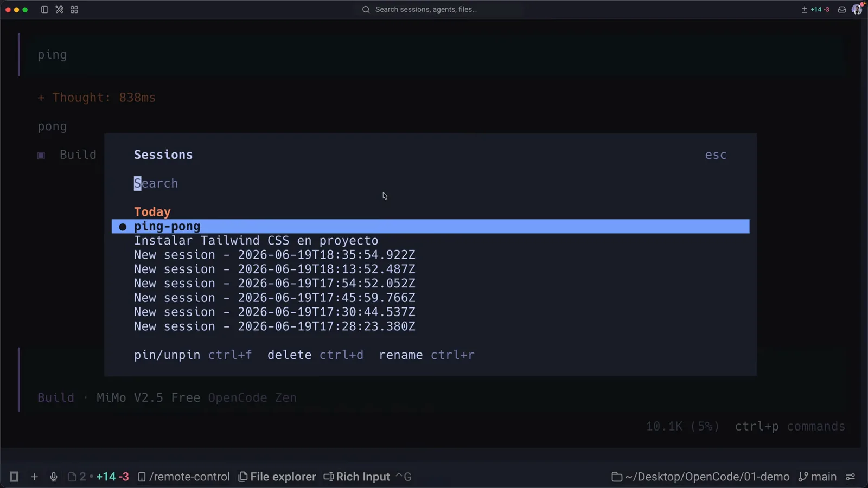Open New session 2026-06-19T18:13:52.487Z

point(430,269)
